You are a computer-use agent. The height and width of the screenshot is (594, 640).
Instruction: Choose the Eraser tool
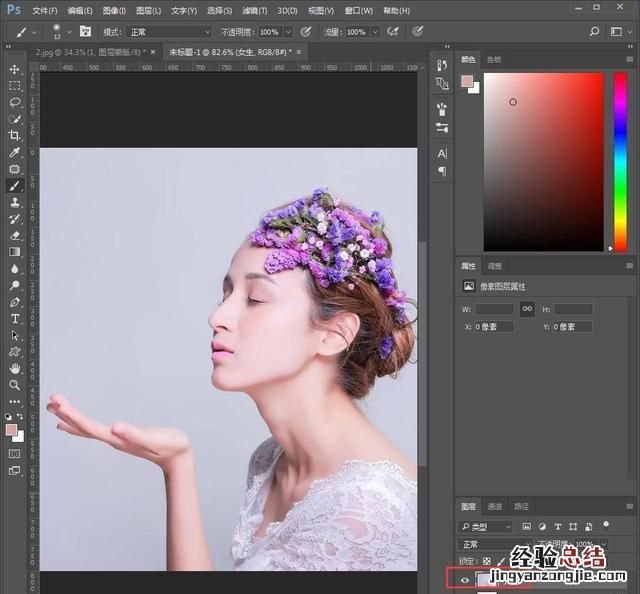[15, 235]
